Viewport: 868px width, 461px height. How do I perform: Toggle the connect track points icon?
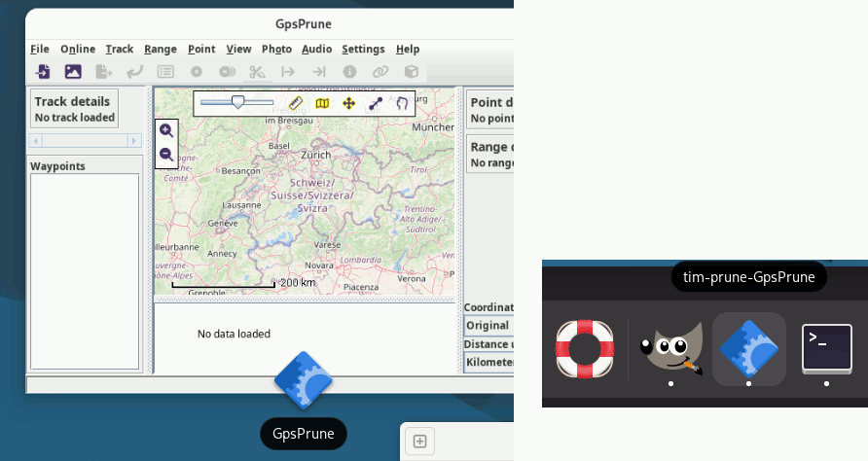(x=375, y=103)
